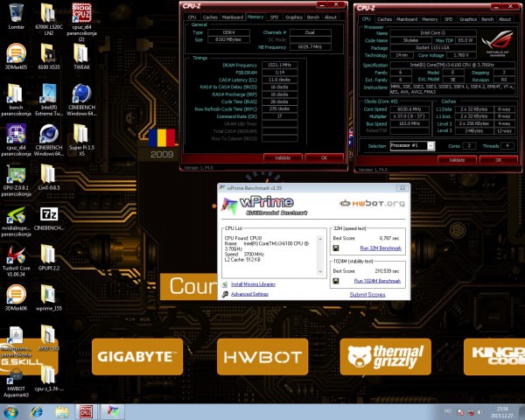Open SPD tab in memory CPU-Z window
This screenshot has height=420, width=525.
tap(274, 17)
